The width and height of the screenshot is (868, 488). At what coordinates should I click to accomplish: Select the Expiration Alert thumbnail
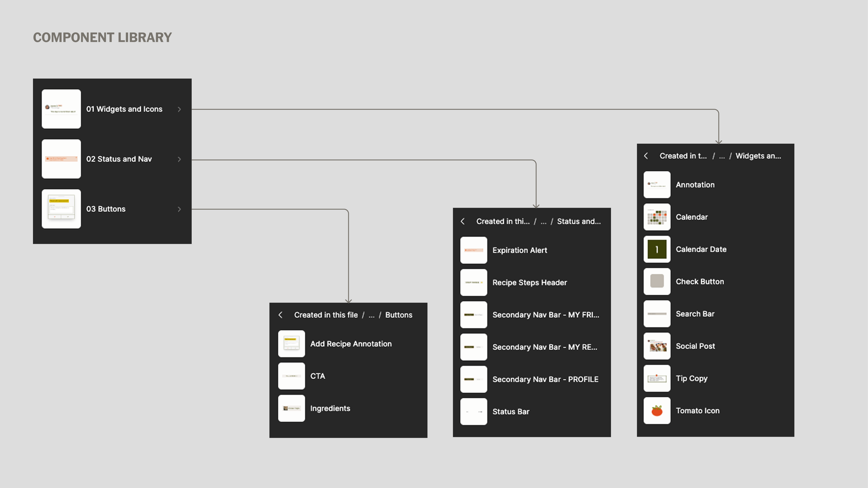[474, 250]
